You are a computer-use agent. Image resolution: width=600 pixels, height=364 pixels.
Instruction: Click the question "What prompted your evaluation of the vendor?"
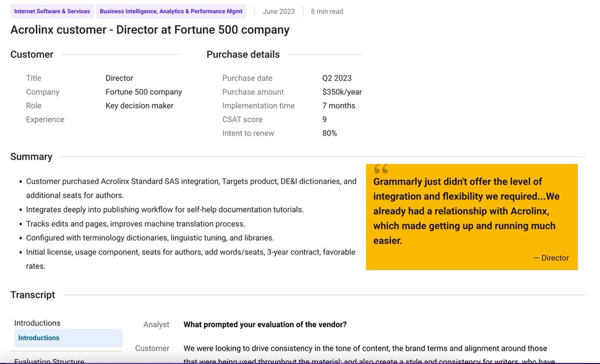[265, 324]
